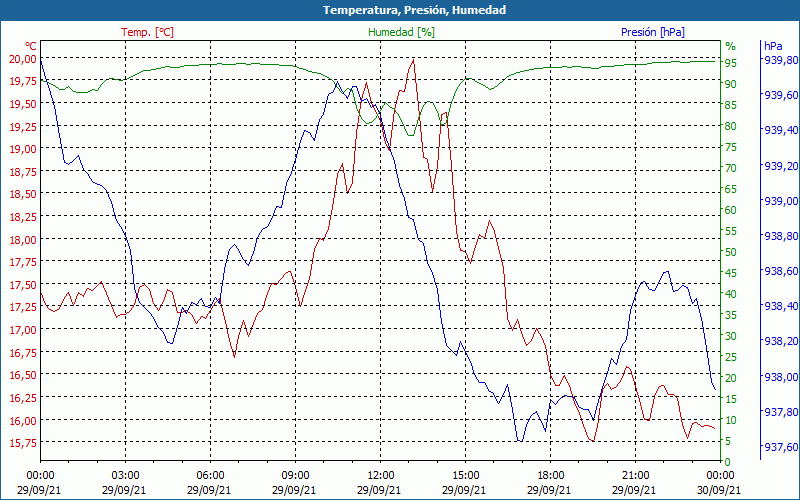Click the 15,75 temperature axis value
This screenshot has width=800, height=500.
click(x=22, y=443)
